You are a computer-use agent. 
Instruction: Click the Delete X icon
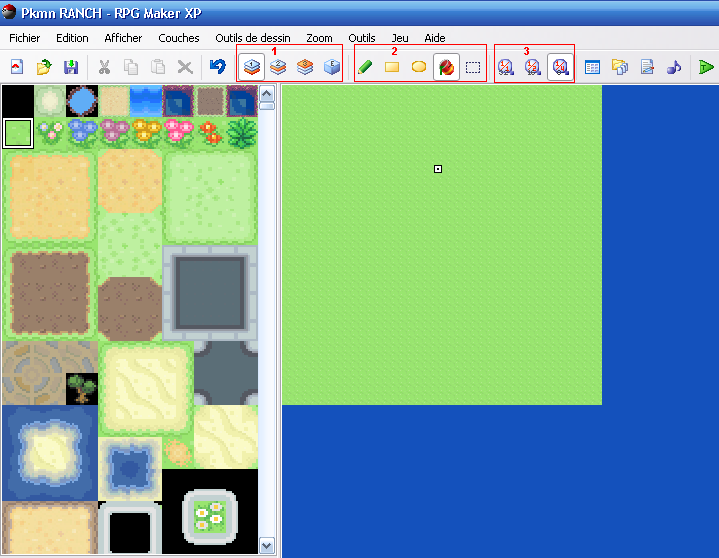coord(185,67)
